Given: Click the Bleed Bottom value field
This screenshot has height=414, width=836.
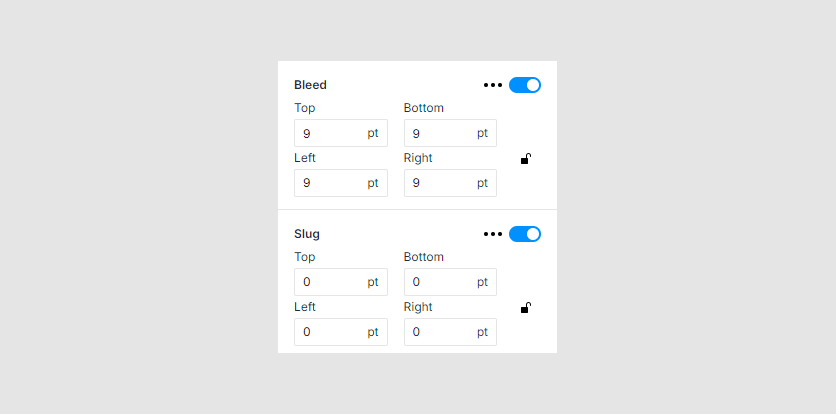Looking at the screenshot, I should click(438, 133).
